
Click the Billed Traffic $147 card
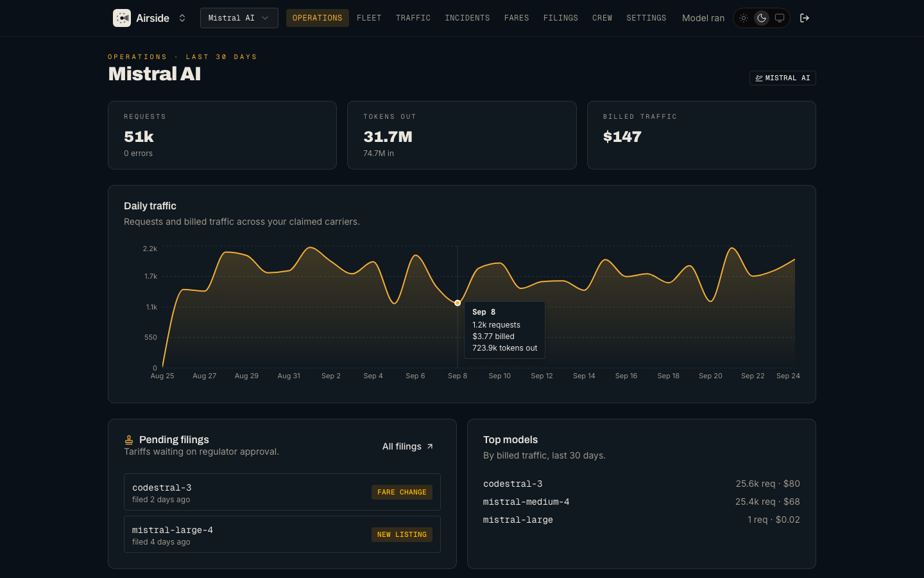701,136
